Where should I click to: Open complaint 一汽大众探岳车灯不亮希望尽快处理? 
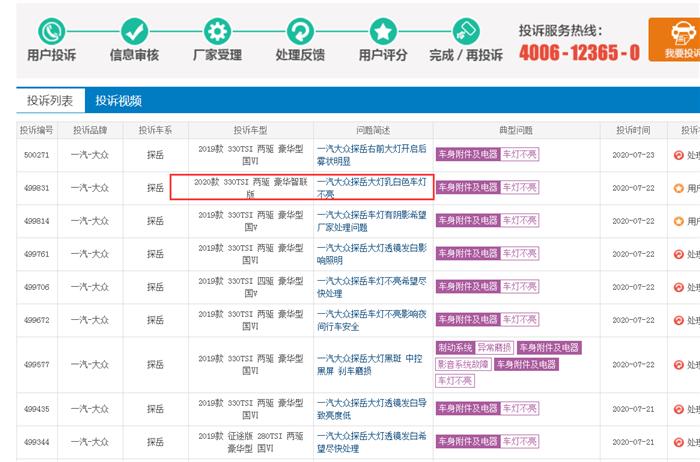pos(371,287)
